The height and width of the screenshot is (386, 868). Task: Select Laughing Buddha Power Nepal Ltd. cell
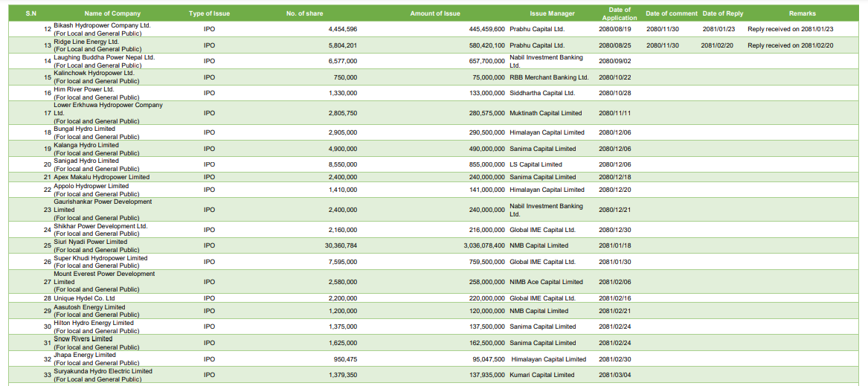click(105, 62)
